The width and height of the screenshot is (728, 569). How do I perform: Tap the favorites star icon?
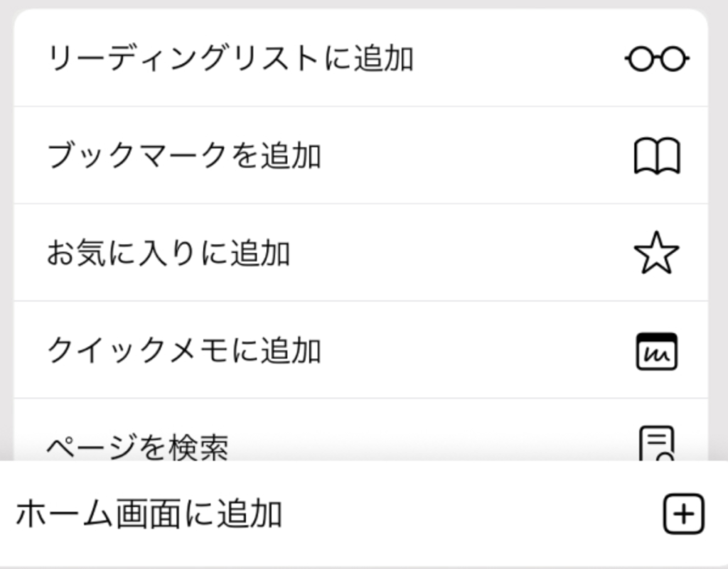(x=656, y=253)
